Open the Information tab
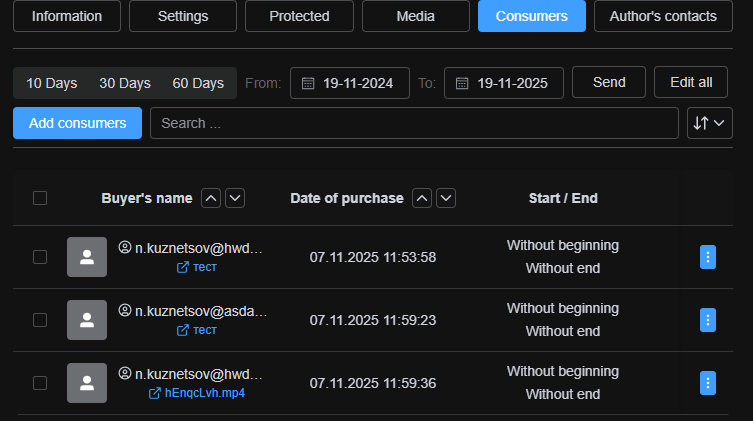The width and height of the screenshot is (753, 421). (67, 16)
